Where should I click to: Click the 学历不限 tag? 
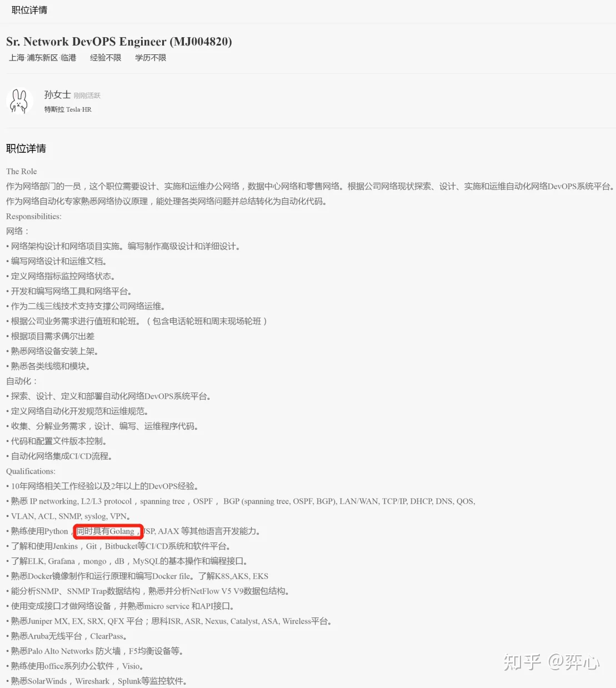click(151, 58)
